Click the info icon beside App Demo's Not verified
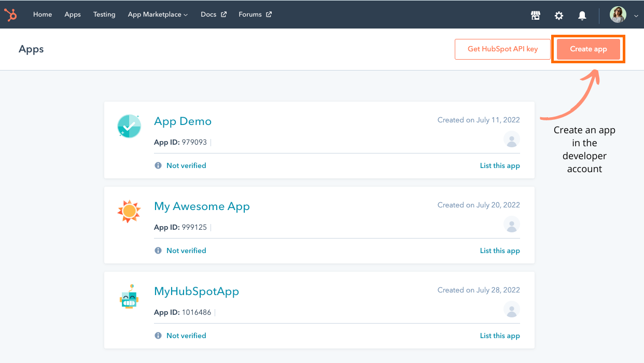Viewport: 644px width, 363px height. pyautogui.click(x=158, y=165)
